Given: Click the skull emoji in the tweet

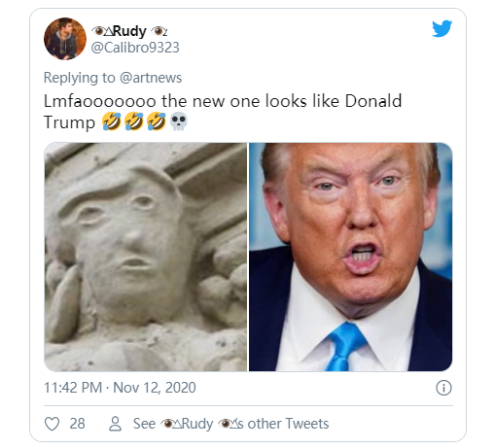Looking at the screenshot, I should click(x=179, y=121).
